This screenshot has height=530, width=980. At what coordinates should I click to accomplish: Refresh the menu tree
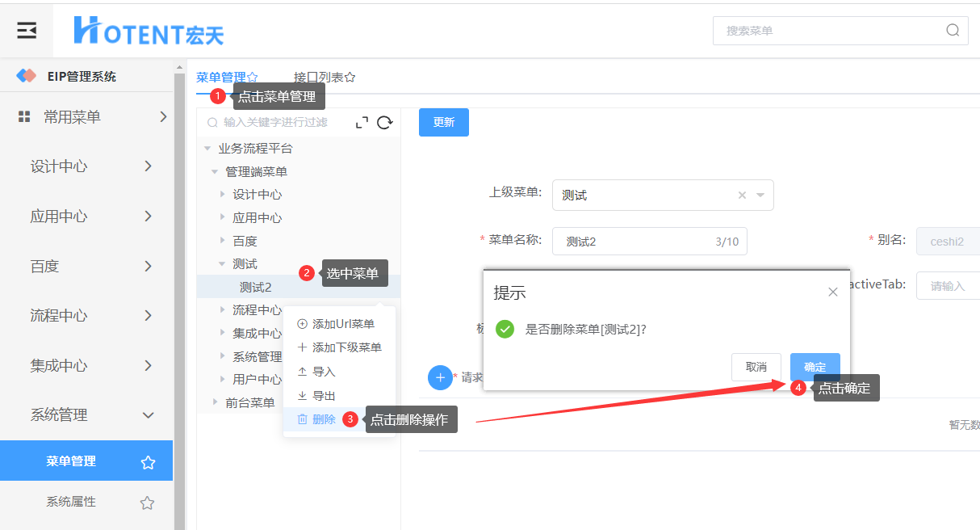click(385, 122)
